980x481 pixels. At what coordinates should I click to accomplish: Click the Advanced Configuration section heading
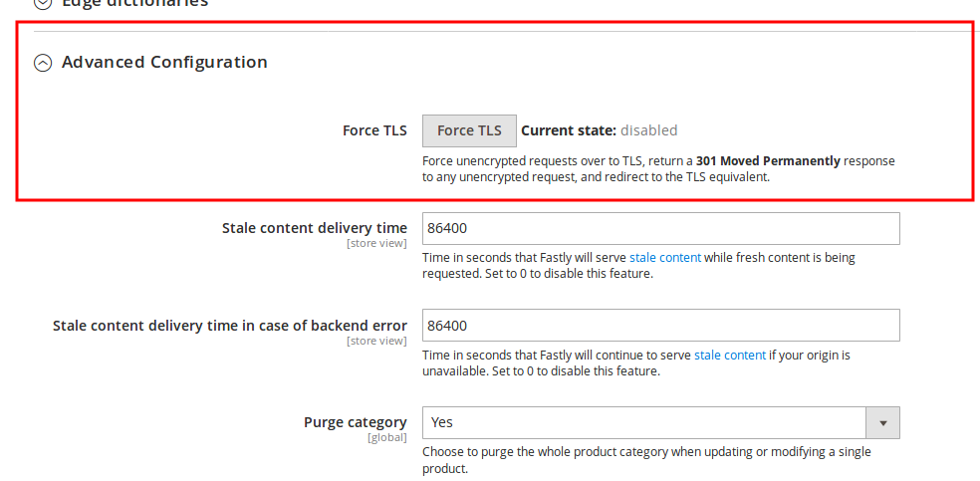click(164, 62)
